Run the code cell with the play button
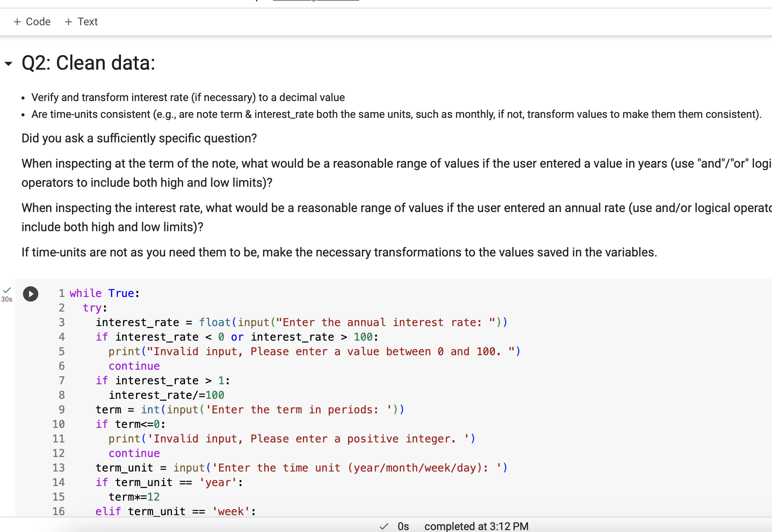 (x=31, y=294)
